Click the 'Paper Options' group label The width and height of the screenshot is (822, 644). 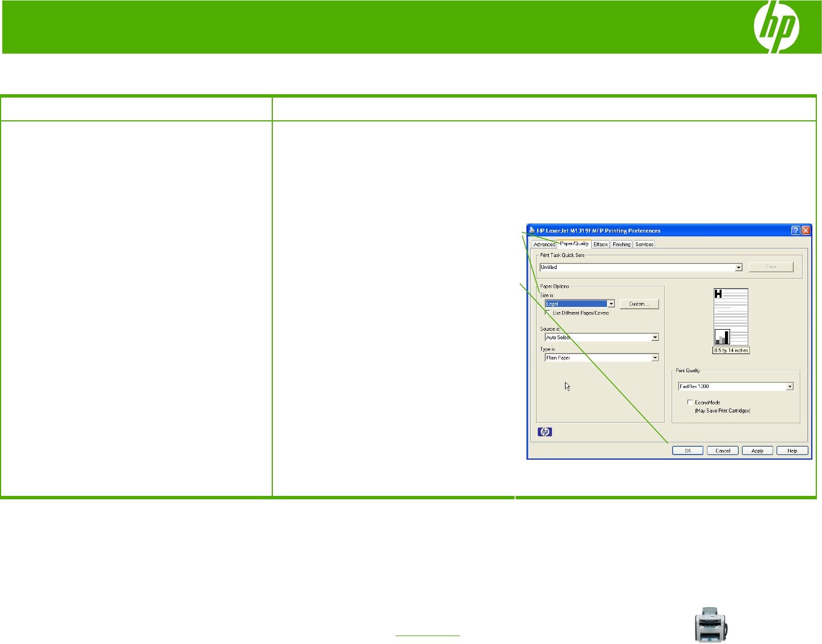point(555,287)
